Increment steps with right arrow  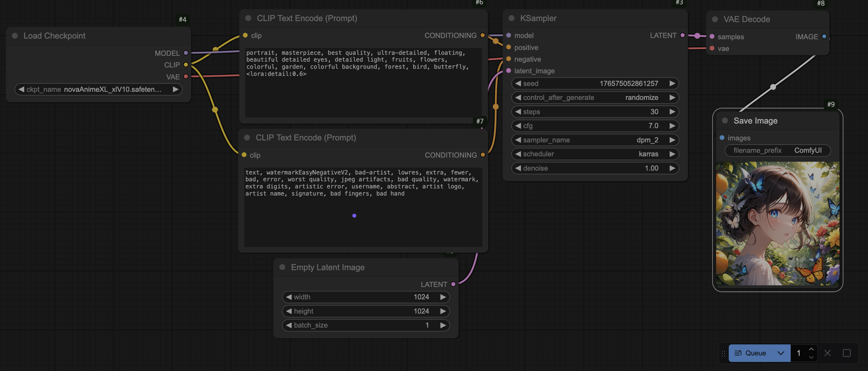[672, 112]
